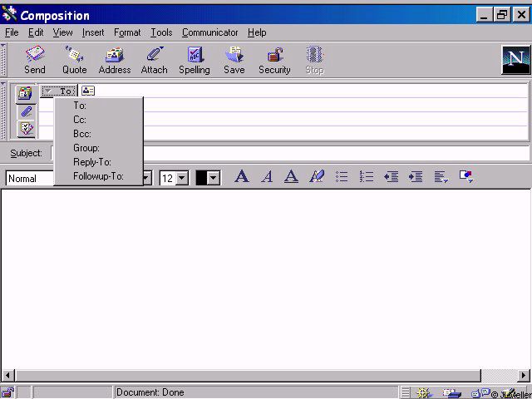Insert a bullet list
Screen dimensions: 532x399
tap(342, 176)
